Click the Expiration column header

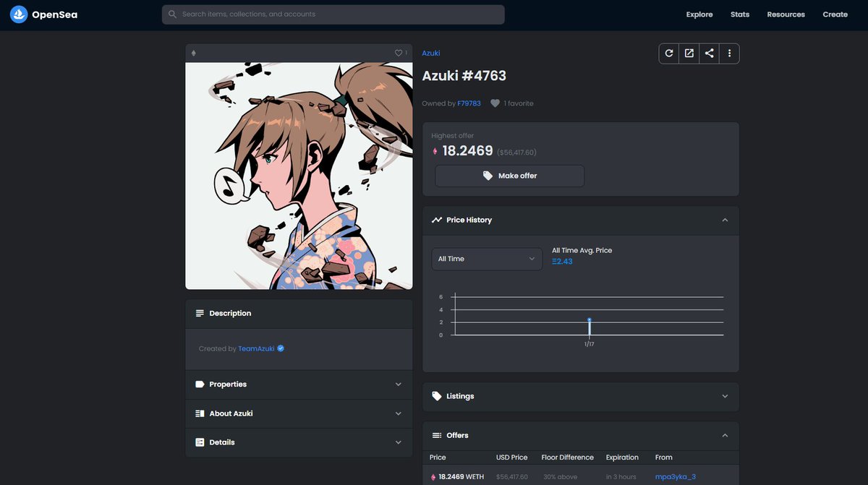click(622, 458)
